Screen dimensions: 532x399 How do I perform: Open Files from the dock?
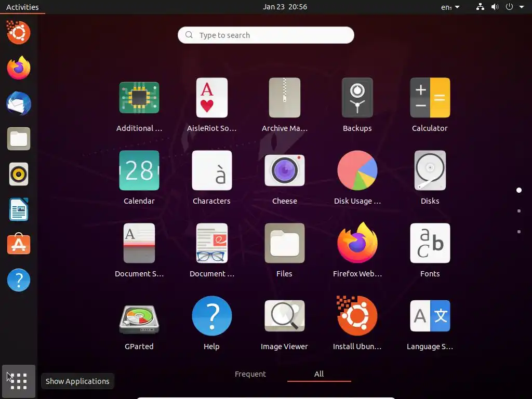[x=19, y=139]
